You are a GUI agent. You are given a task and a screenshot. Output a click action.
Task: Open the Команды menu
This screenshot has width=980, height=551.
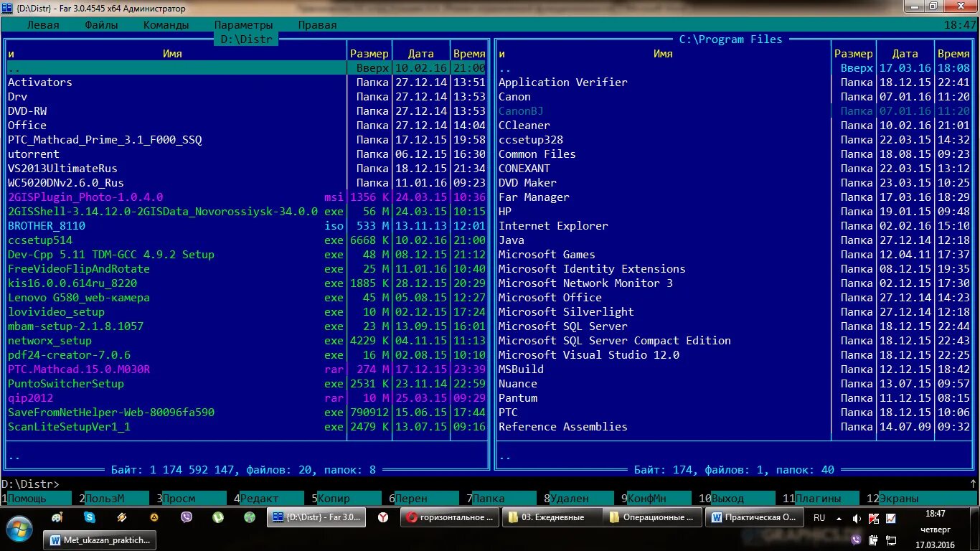(x=166, y=25)
